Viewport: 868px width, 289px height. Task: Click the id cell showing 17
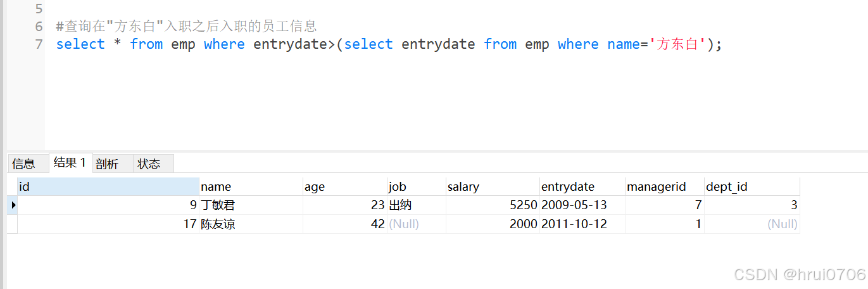[108, 224]
